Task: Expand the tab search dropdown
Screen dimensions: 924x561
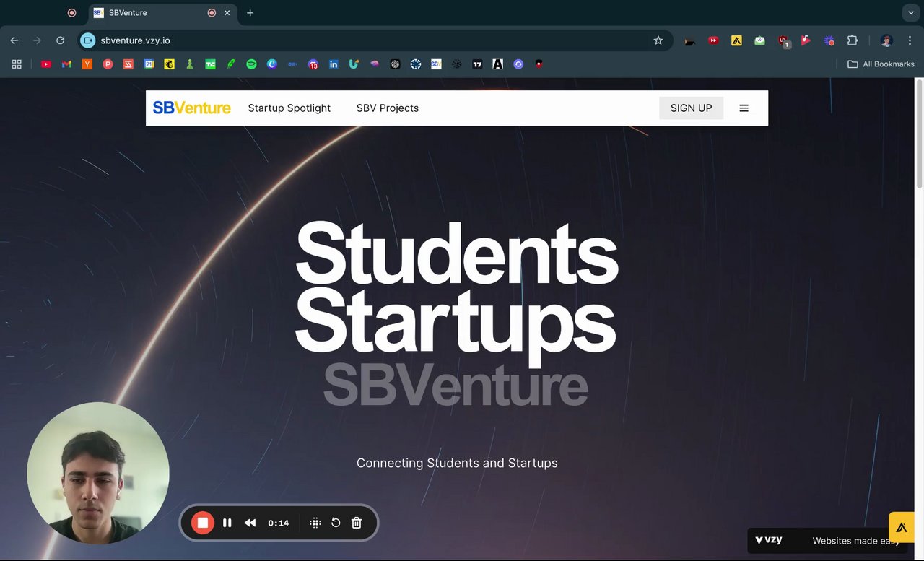Action: pos(911,13)
